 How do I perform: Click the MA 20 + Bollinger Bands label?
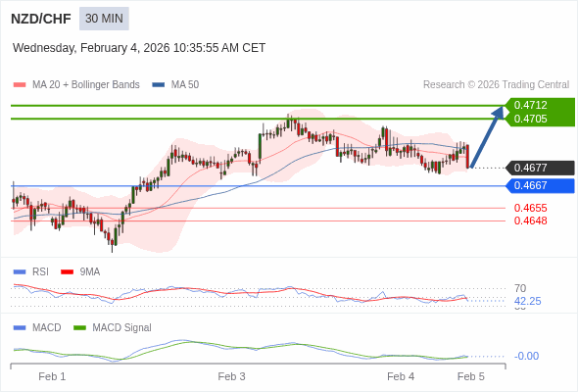pyautogui.click(x=86, y=85)
